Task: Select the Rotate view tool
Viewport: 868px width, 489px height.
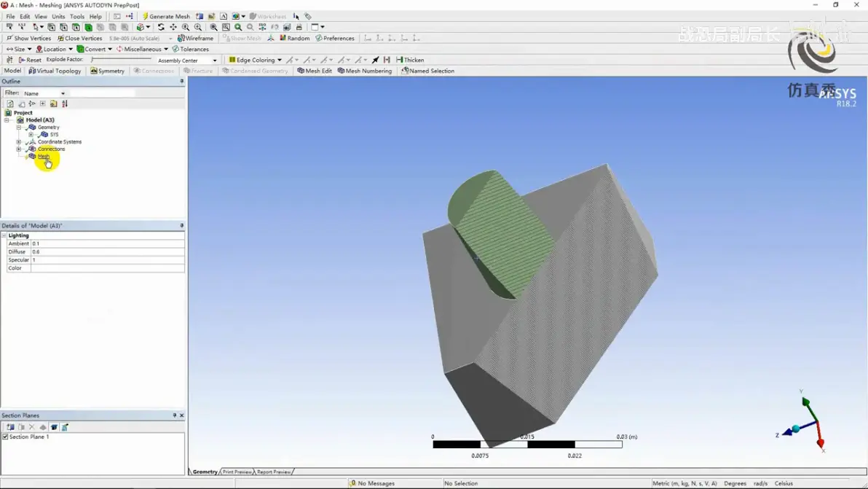Action: [161, 27]
